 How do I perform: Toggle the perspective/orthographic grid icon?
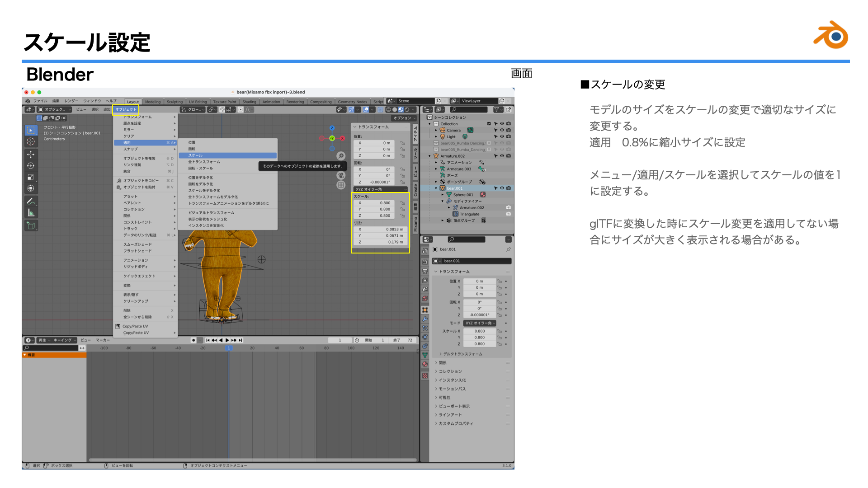point(341,185)
